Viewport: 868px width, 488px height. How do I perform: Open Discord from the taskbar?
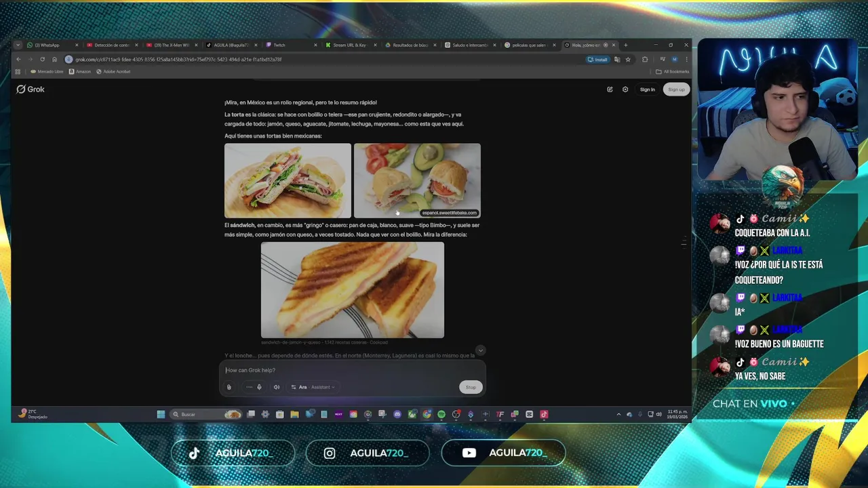[397, 414]
